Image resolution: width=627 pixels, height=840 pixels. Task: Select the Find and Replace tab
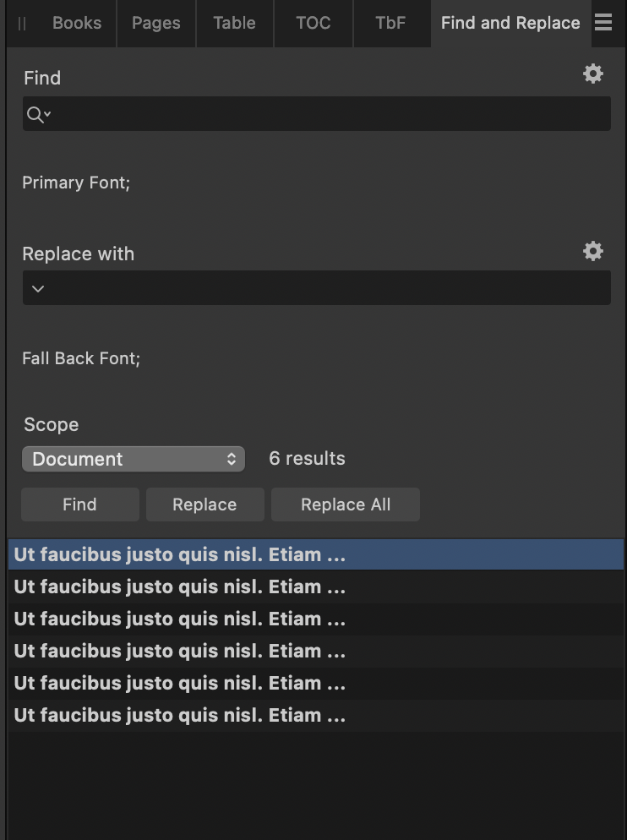click(x=510, y=23)
